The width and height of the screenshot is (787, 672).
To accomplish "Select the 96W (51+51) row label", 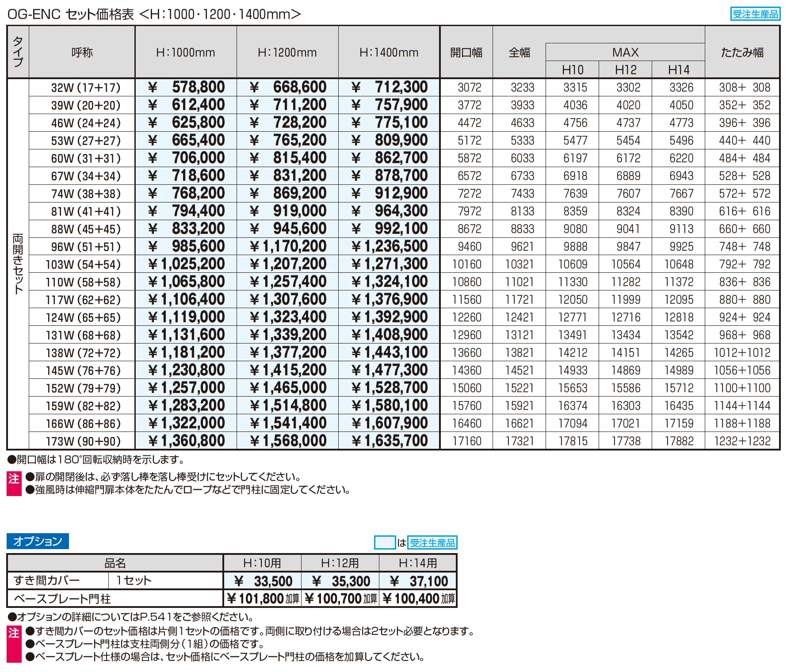I will click(86, 247).
